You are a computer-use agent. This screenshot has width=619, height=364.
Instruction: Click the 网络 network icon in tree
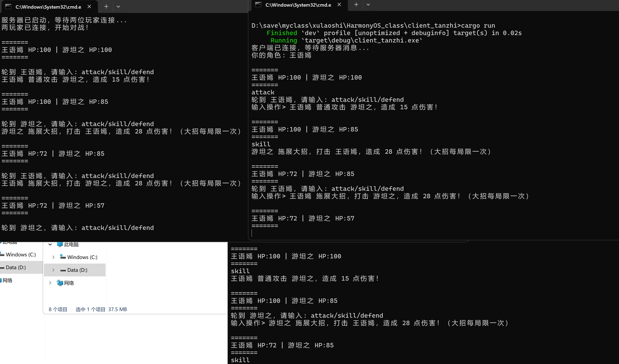pyautogui.click(x=60, y=283)
